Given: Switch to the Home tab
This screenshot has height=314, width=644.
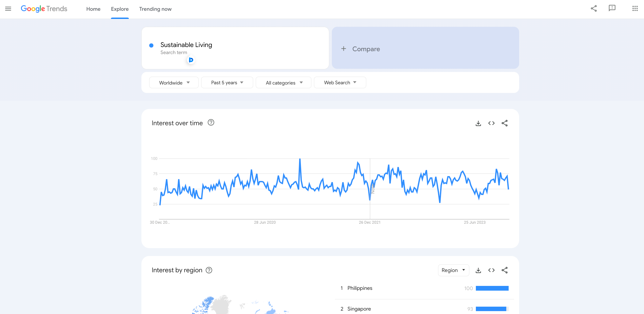Looking at the screenshot, I should click(x=93, y=9).
